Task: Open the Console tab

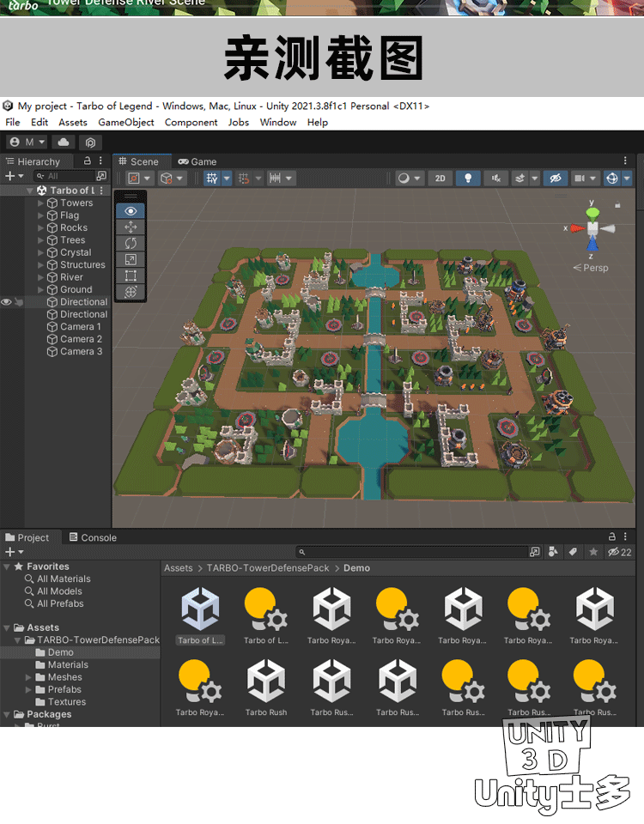Action: click(93, 537)
